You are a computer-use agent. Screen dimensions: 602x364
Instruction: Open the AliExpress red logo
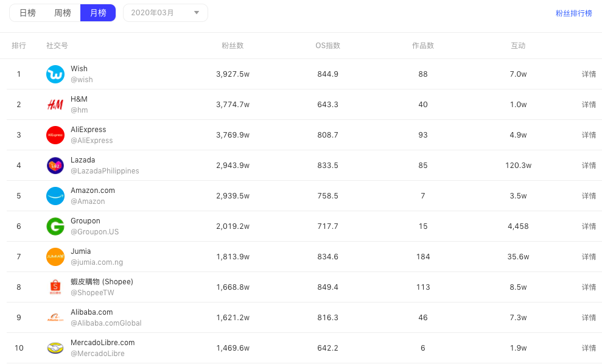click(x=55, y=135)
